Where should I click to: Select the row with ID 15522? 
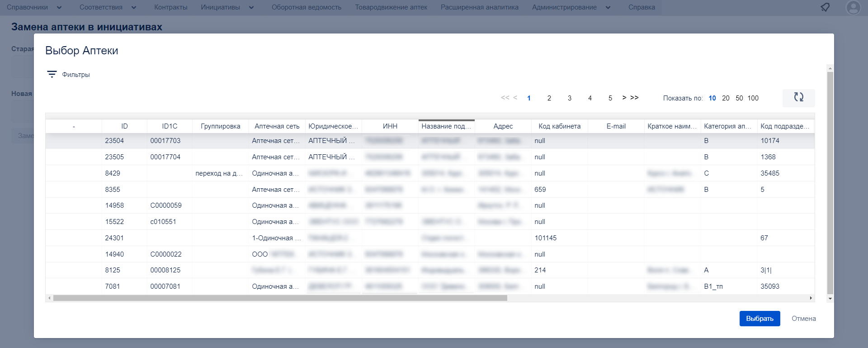pyautogui.click(x=430, y=222)
